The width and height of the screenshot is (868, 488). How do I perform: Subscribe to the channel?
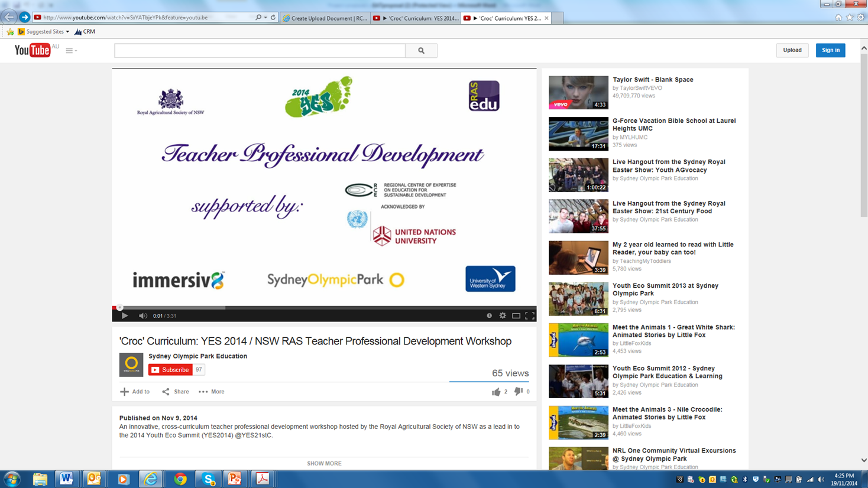pos(170,370)
